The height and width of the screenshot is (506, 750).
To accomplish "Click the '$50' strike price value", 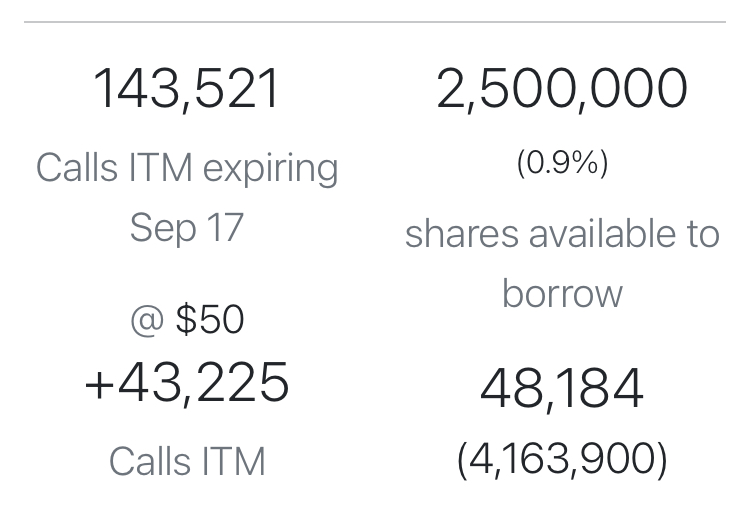I will click(210, 320).
